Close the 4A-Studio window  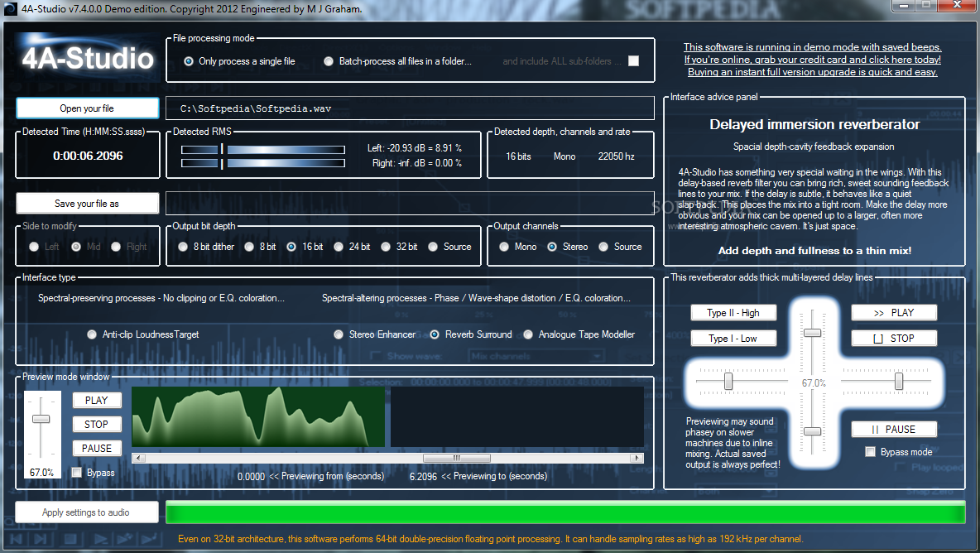coord(957,6)
